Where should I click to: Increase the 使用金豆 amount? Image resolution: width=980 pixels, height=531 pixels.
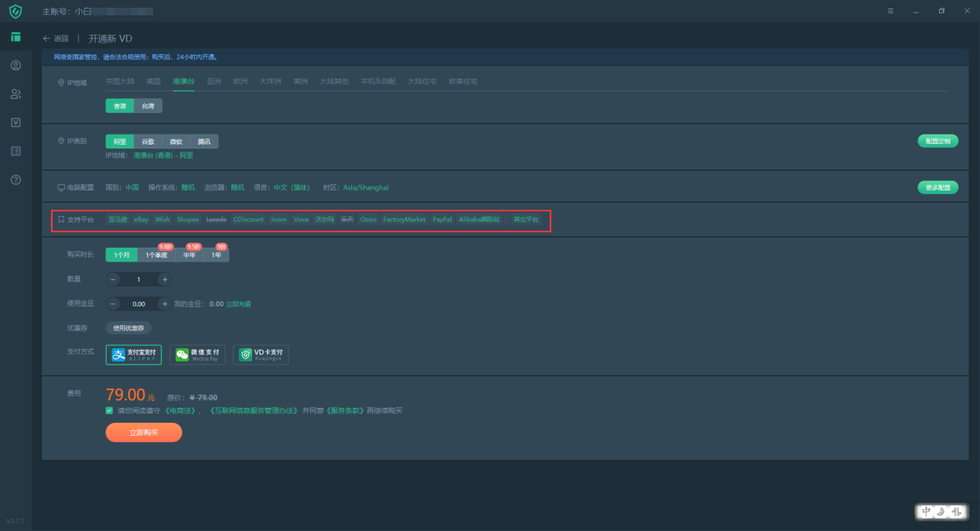point(165,303)
